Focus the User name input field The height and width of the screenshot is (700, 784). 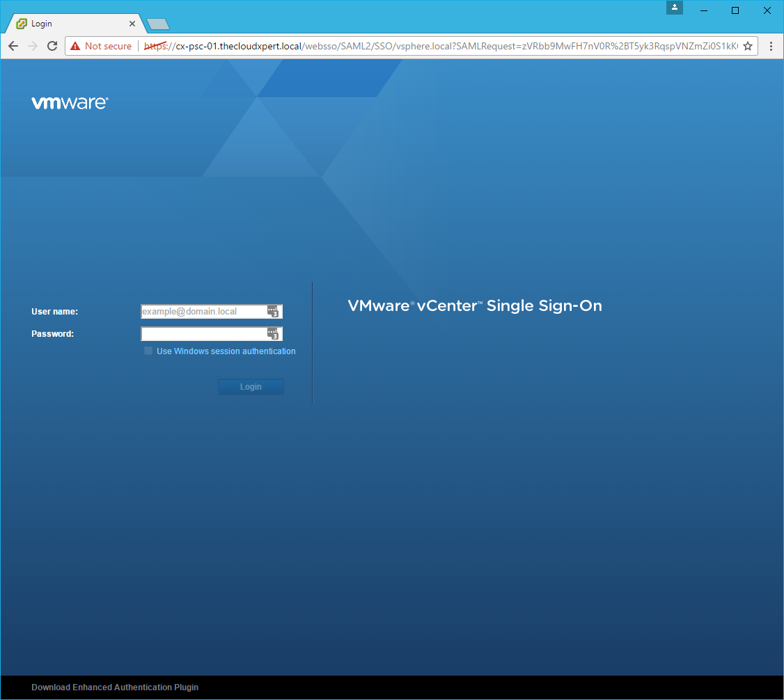[x=202, y=312]
